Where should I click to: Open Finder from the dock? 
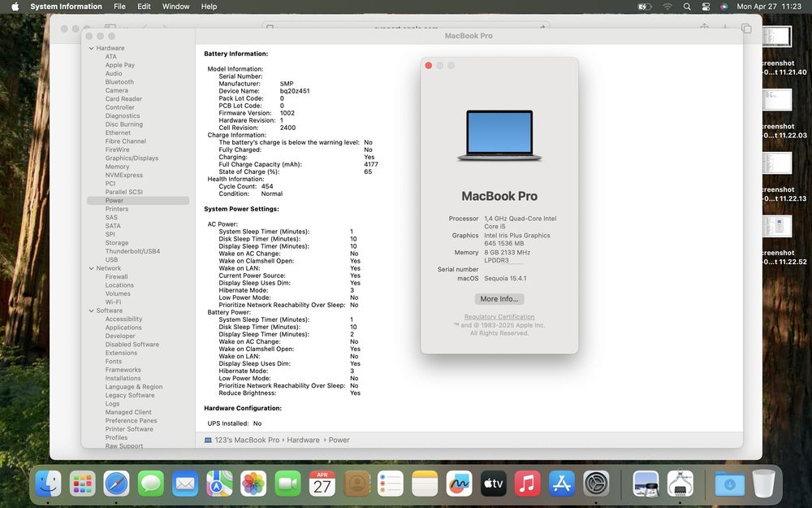pyautogui.click(x=48, y=484)
